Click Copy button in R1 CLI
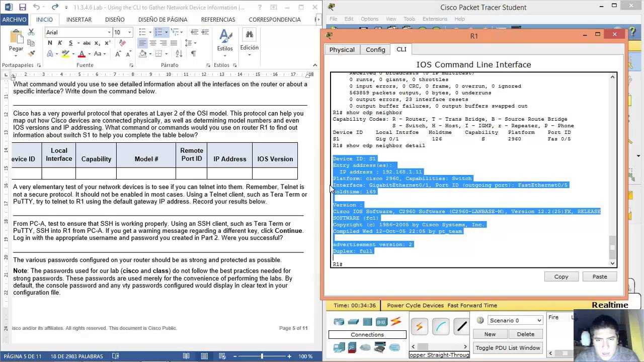 pos(561,277)
